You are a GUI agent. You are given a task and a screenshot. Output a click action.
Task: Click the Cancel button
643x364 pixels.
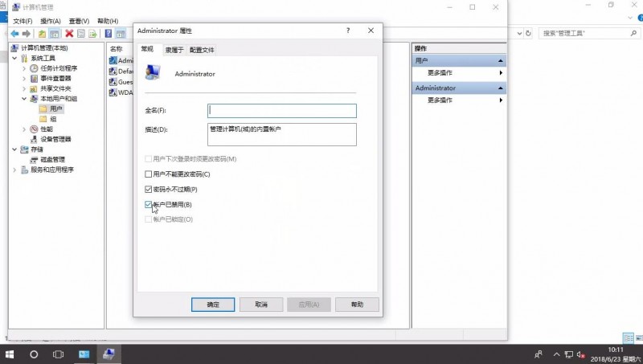click(x=261, y=305)
